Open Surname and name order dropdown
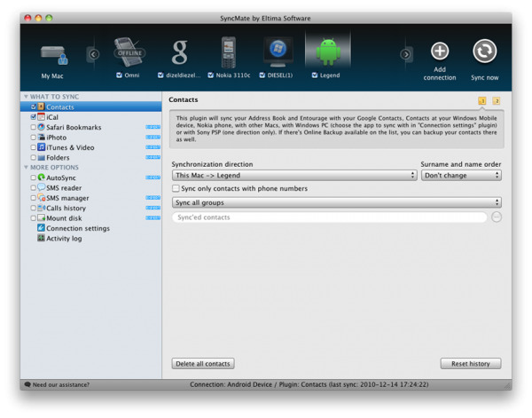The height and width of the screenshot is (418, 532). 461,176
